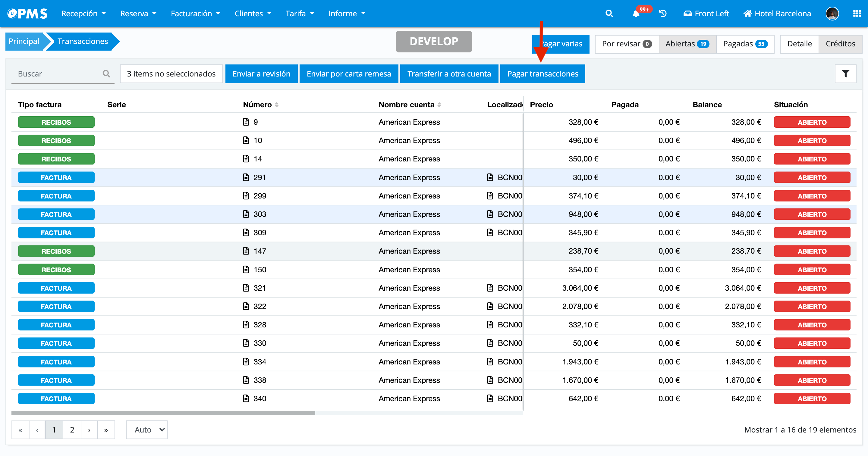Open notifications bell with 99+ badge
The height and width of the screenshot is (456, 868).
point(636,14)
